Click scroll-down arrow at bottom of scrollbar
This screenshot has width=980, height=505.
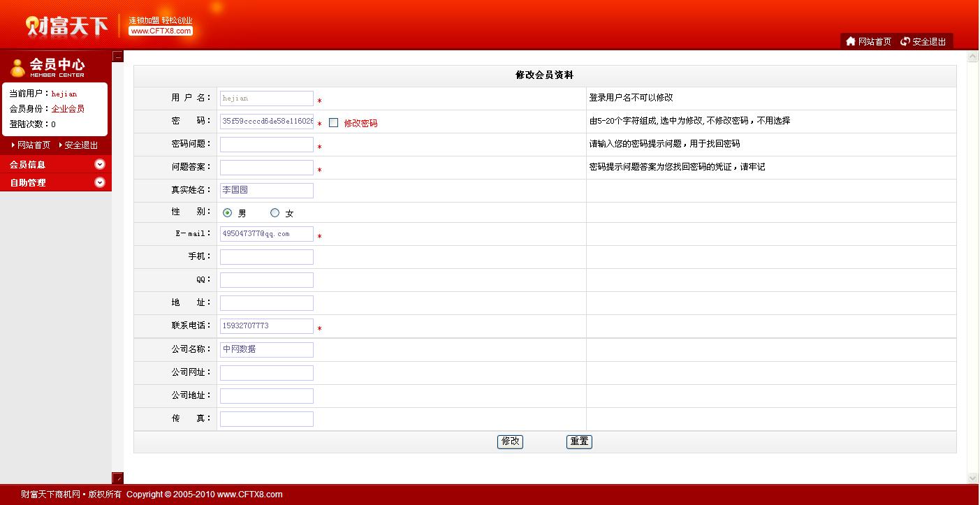[972, 478]
